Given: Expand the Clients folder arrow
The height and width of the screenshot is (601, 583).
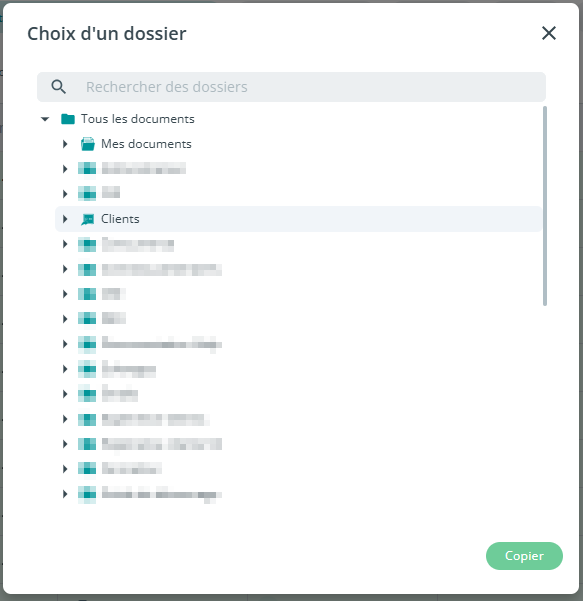Looking at the screenshot, I should tap(65, 219).
